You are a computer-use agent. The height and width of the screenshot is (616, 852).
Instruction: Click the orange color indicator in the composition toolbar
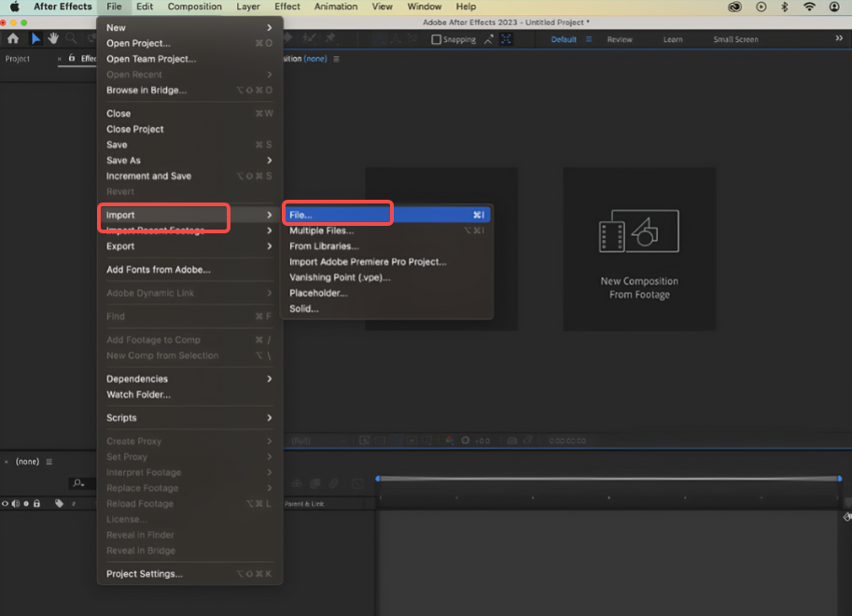(x=448, y=440)
